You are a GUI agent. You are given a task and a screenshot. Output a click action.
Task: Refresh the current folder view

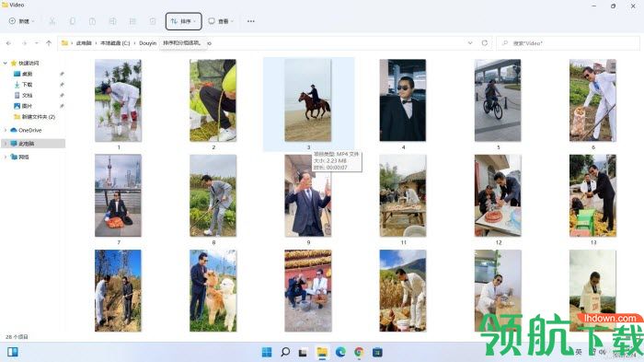pyautogui.click(x=485, y=42)
